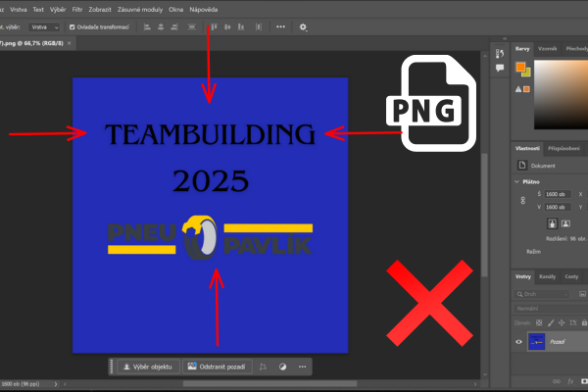588x392 pixels.
Task: Click the three-dots more options in options bar
Action: (x=281, y=27)
